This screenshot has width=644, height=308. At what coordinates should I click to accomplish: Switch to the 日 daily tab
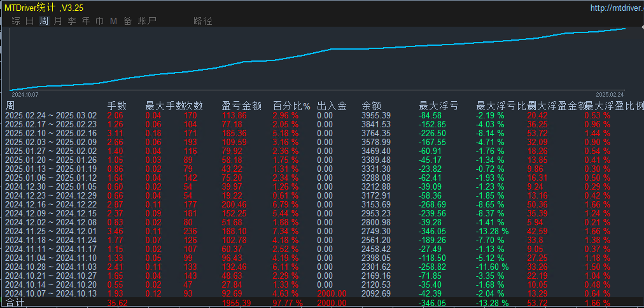click(x=30, y=21)
